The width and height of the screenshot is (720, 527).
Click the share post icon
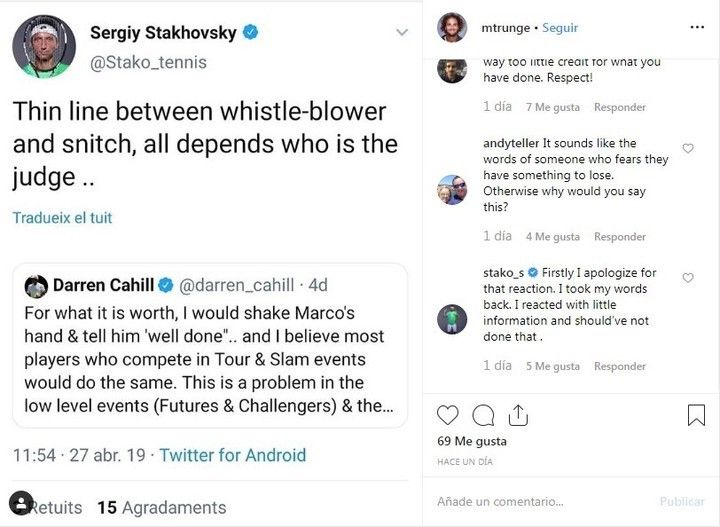click(x=518, y=415)
